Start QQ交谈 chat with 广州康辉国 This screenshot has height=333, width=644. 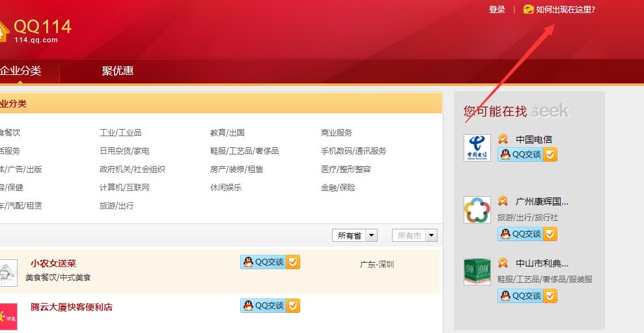(x=520, y=234)
